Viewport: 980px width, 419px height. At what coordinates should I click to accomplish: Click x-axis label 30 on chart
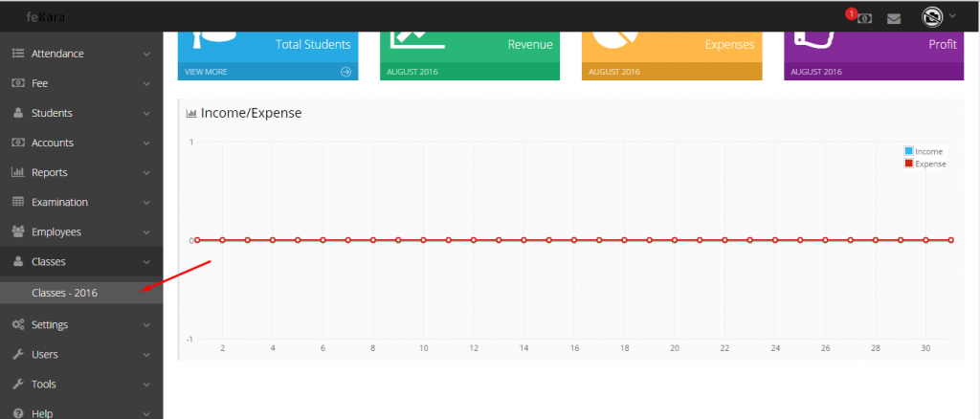pyautogui.click(x=925, y=348)
